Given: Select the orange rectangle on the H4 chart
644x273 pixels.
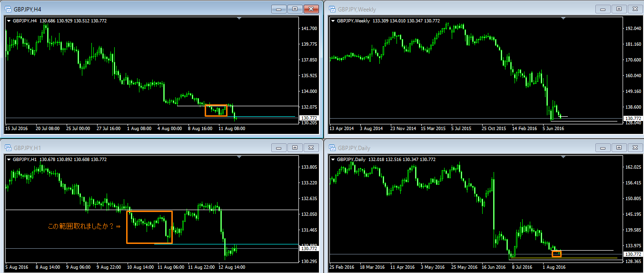Looking at the screenshot, I should (216, 105).
